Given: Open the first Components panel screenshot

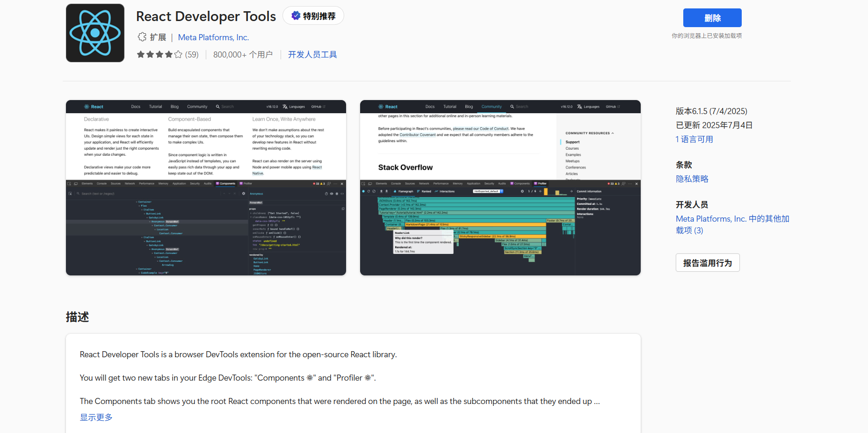Looking at the screenshot, I should [206, 188].
